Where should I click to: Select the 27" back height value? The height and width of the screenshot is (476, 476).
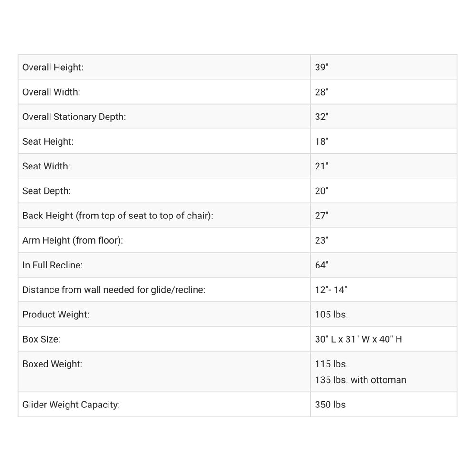tap(322, 216)
